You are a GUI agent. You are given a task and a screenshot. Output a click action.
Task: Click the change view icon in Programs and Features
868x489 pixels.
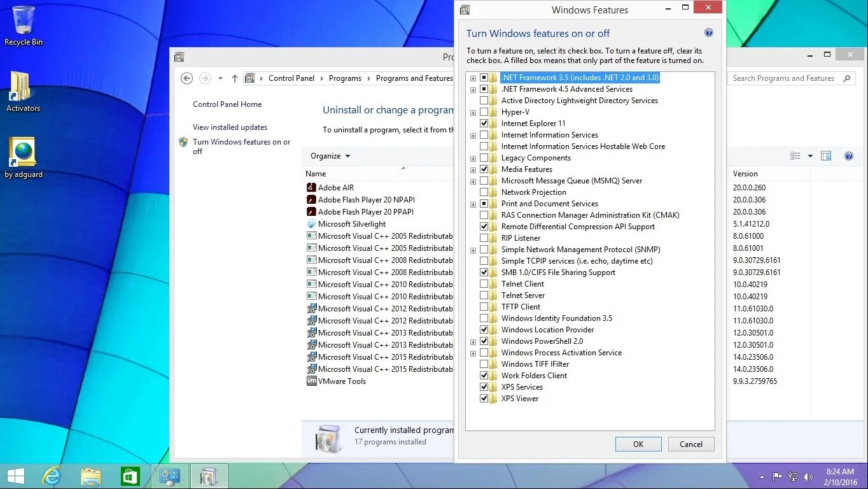click(795, 156)
